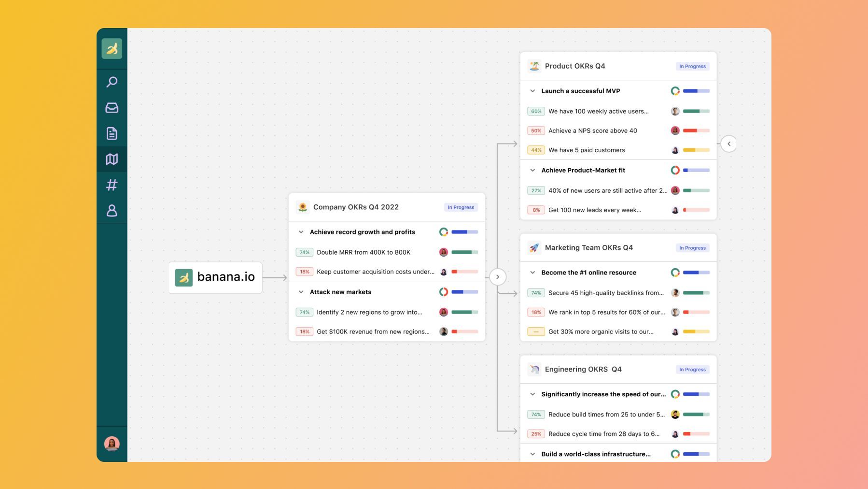Click owner avatar for We have 5 paid customers

(675, 150)
